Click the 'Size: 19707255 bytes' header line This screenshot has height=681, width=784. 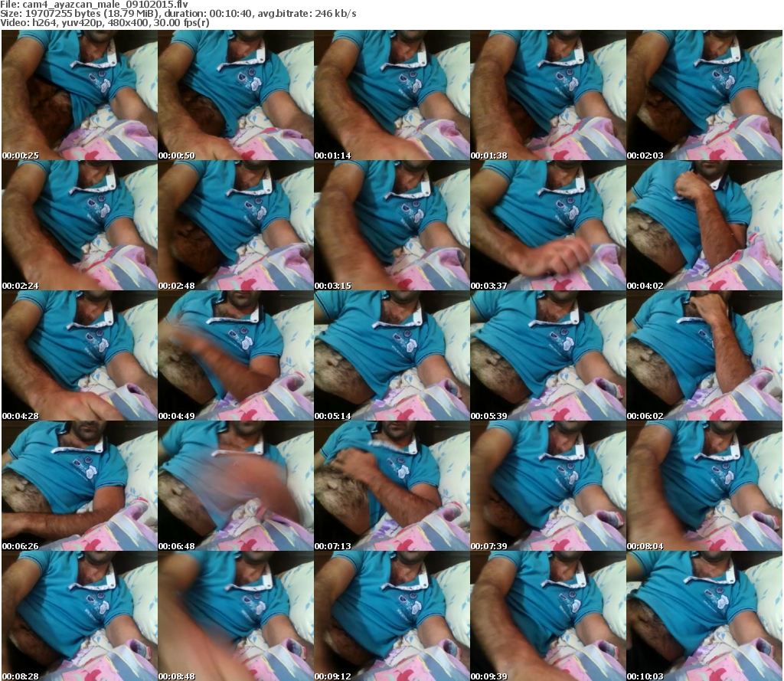(178, 14)
